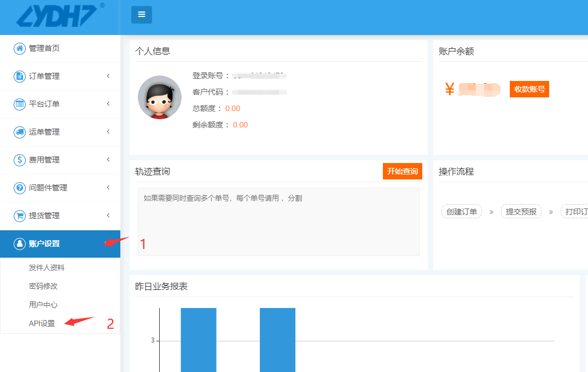The width and height of the screenshot is (588, 372).
Task: Click the 收款账号 button
Action: pos(529,89)
